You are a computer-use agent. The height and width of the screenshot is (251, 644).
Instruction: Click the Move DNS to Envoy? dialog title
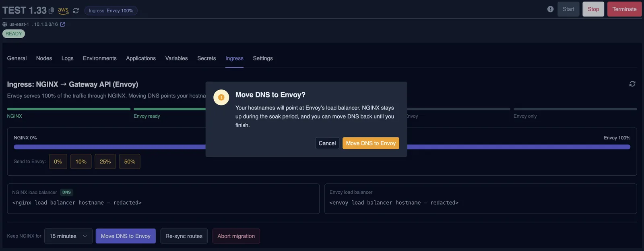[270, 95]
